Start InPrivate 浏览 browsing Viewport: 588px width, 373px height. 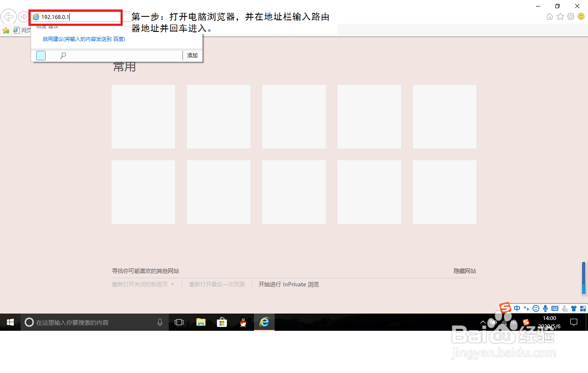[288, 284]
